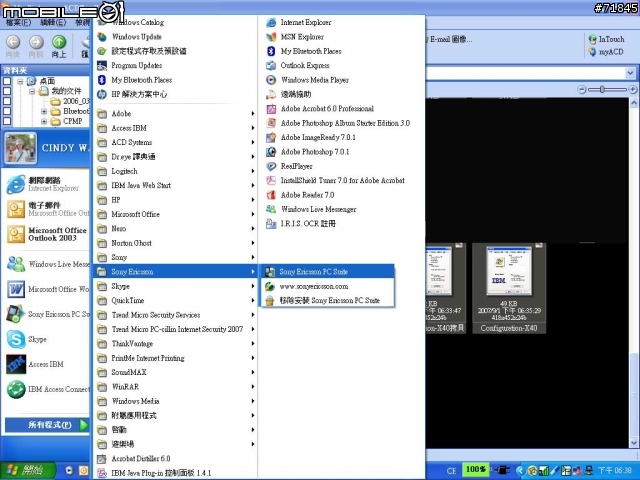This screenshot has height=480, width=640.
Task: Toggle checkbox next to Bluetooth folder
Action: click(7, 111)
